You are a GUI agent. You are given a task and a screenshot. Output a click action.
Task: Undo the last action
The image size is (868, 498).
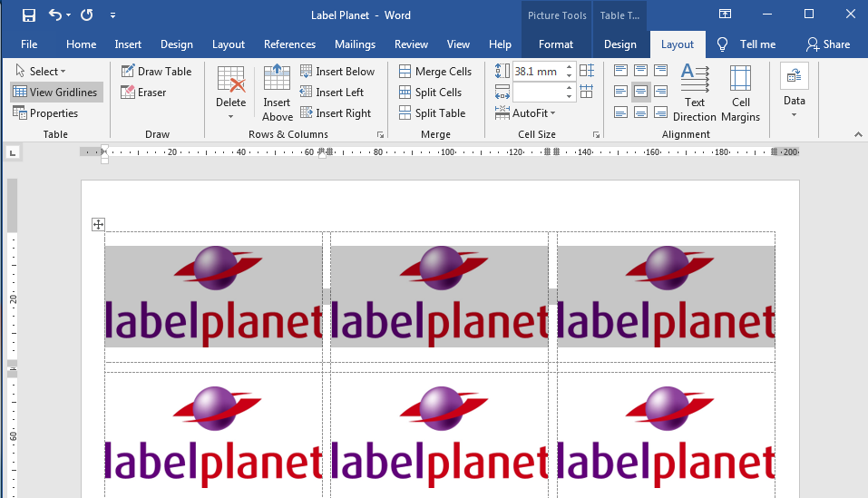[54, 15]
